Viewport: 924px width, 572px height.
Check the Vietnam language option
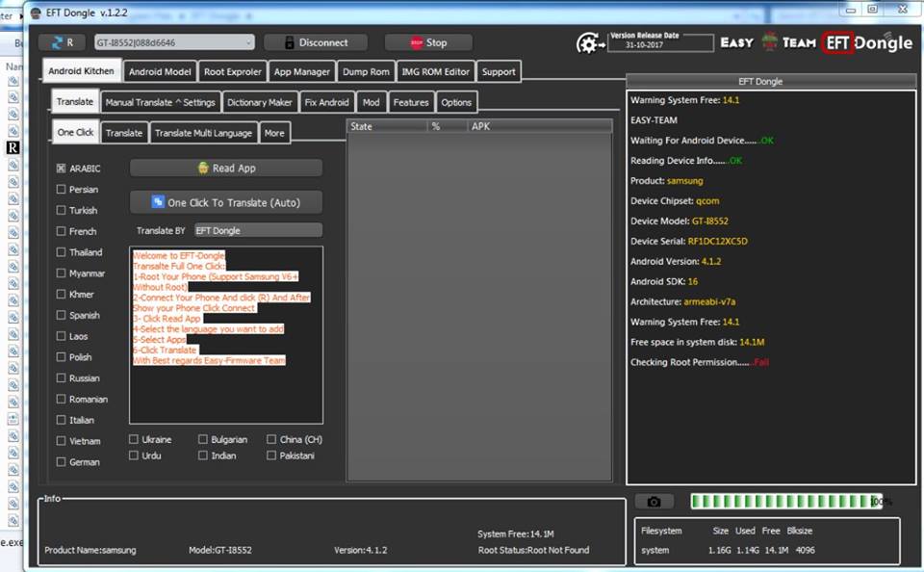click(x=61, y=440)
